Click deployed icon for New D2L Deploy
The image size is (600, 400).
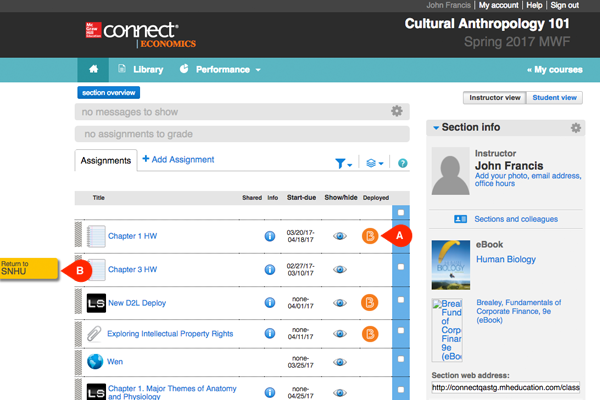point(369,302)
